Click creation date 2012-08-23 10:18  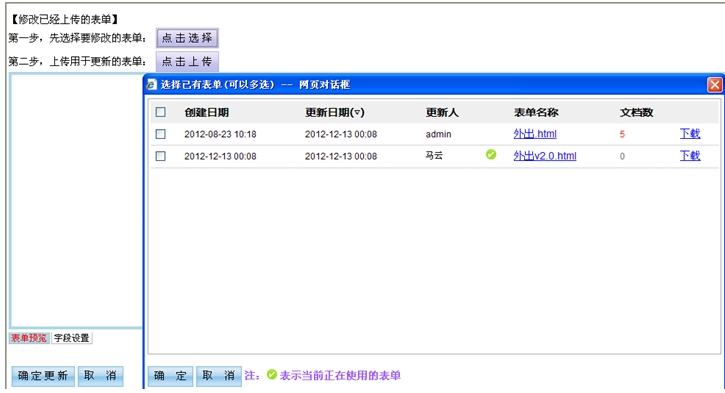tap(220, 135)
